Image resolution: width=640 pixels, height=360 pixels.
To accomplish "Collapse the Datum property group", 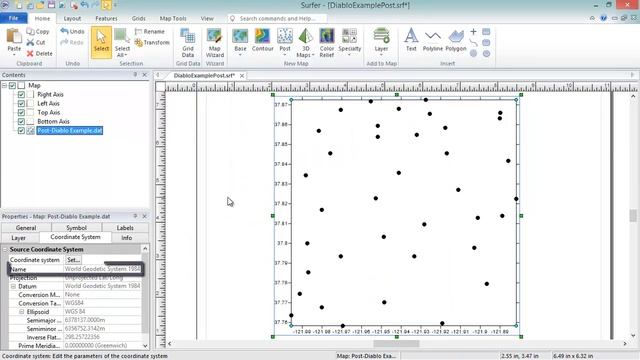I will tap(13, 287).
